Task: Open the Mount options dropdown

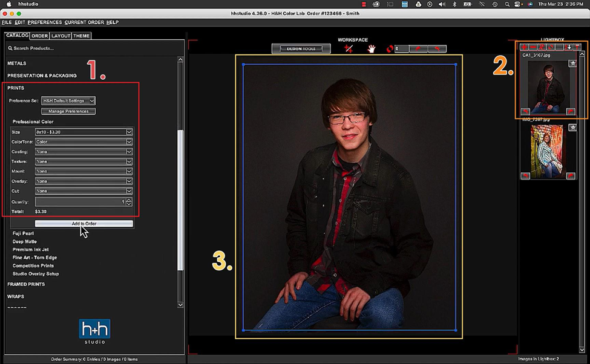Action: pyautogui.click(x=84, y=171)
